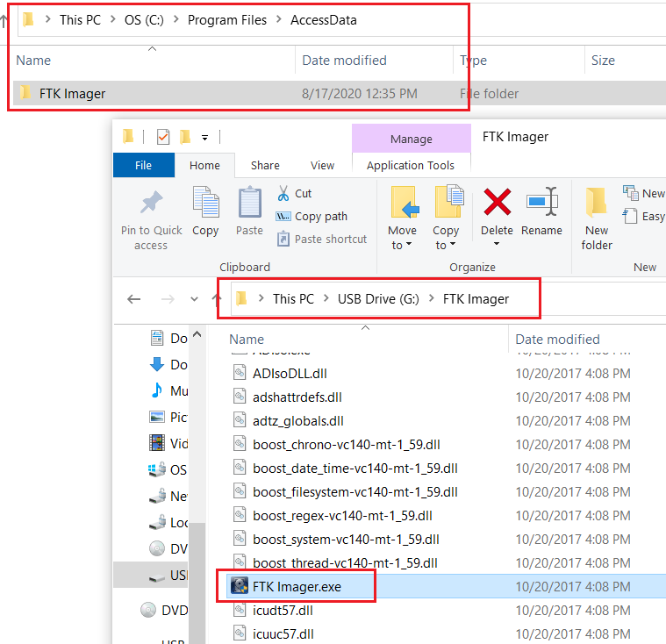Click the red Delete icon
Image resolution: width=666 pixels, height=644 pixels.
click(x=497, y=202)
